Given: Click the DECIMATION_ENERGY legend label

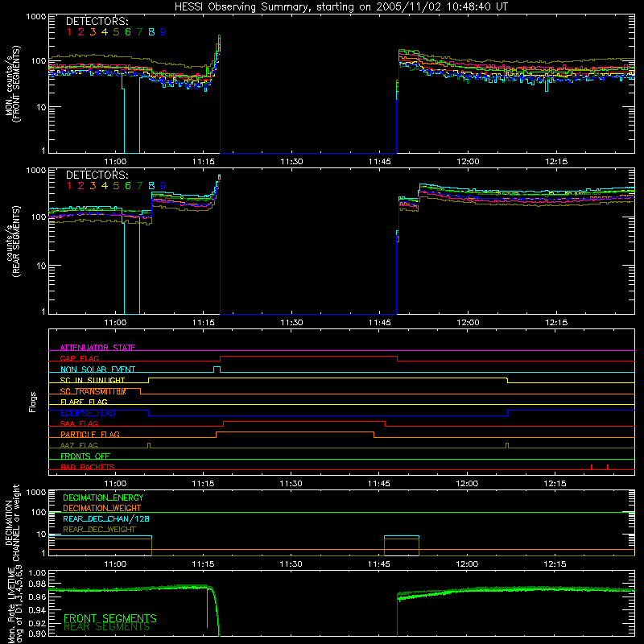Looking at the screenshot, I should [103, 497].
